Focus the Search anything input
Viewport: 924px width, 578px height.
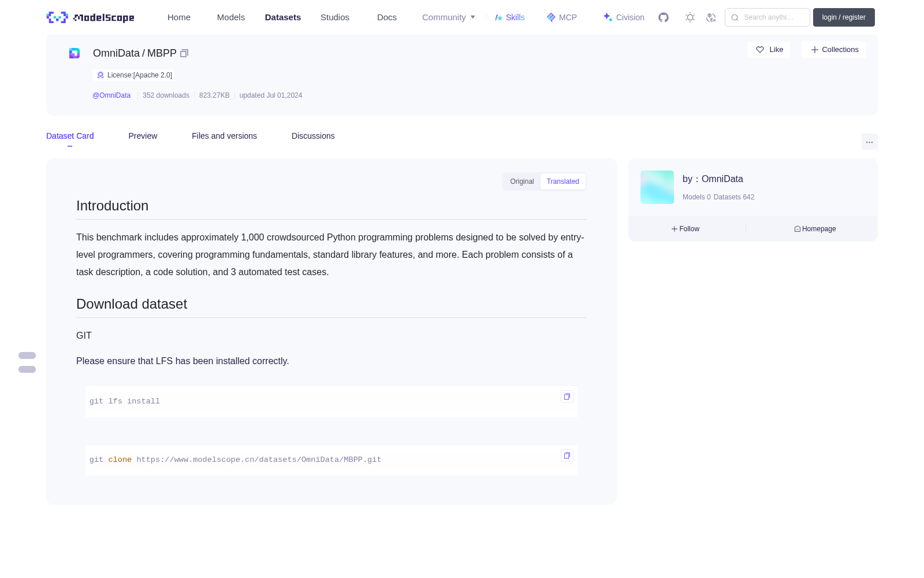click(767, 17)
